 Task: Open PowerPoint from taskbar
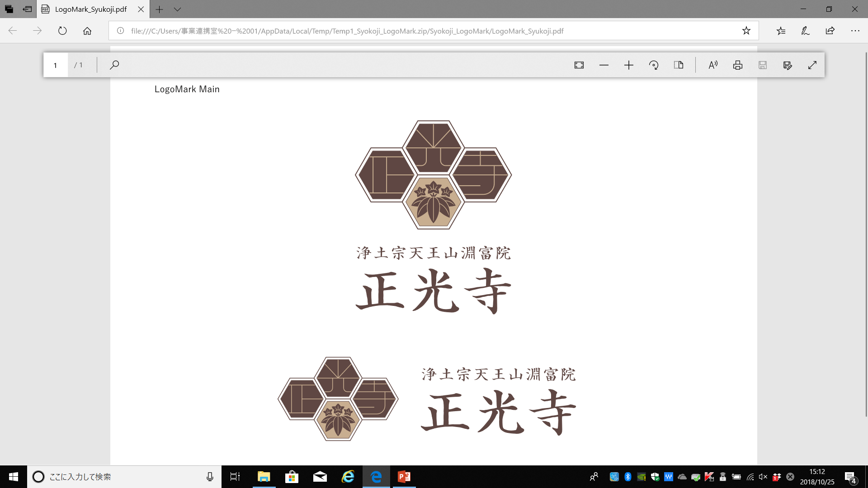(x=404, y=477)
